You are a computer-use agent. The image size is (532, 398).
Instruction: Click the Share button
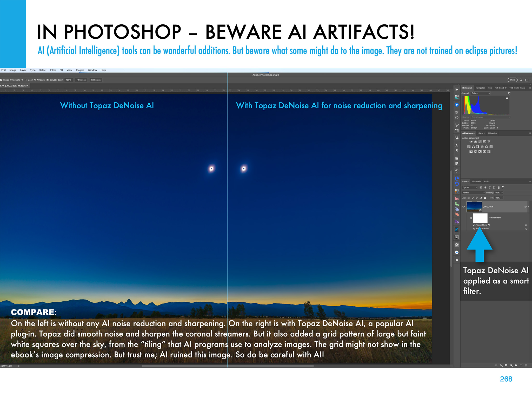pyautogui.click(x=512, y=80)
